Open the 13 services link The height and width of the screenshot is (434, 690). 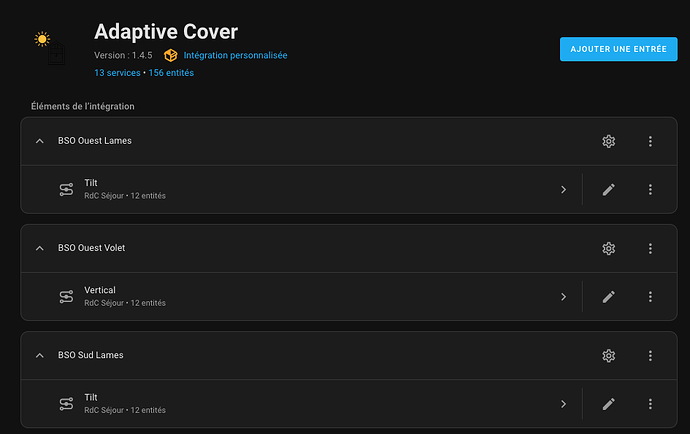coord(117,73)
